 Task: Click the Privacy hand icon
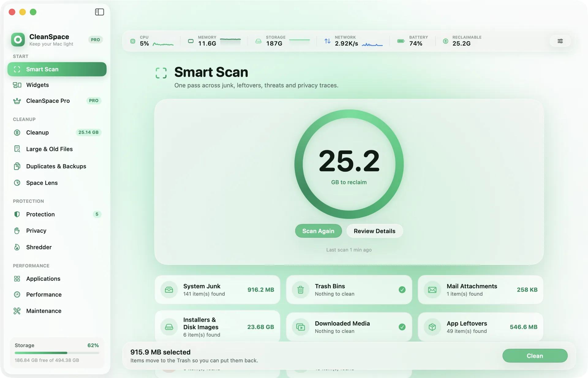(x=17, y=231)
